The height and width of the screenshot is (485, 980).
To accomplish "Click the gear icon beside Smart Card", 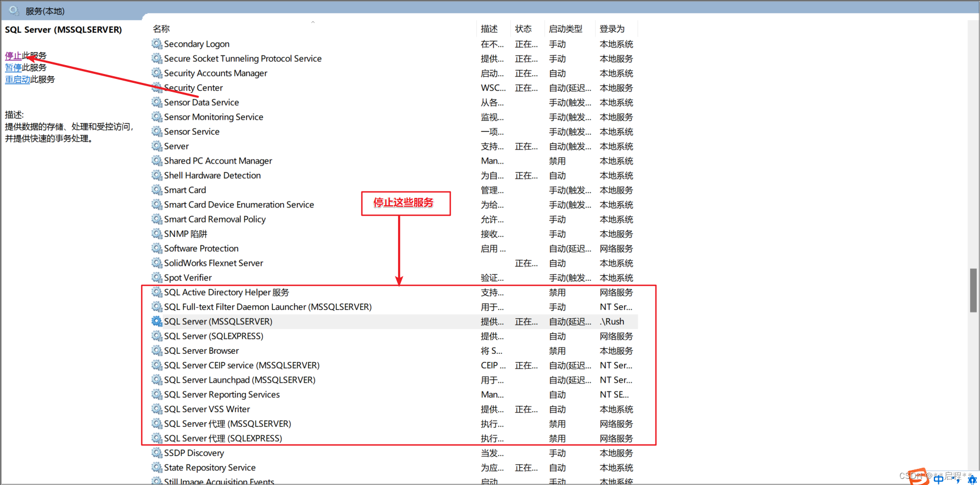I will tap(157, 190).
